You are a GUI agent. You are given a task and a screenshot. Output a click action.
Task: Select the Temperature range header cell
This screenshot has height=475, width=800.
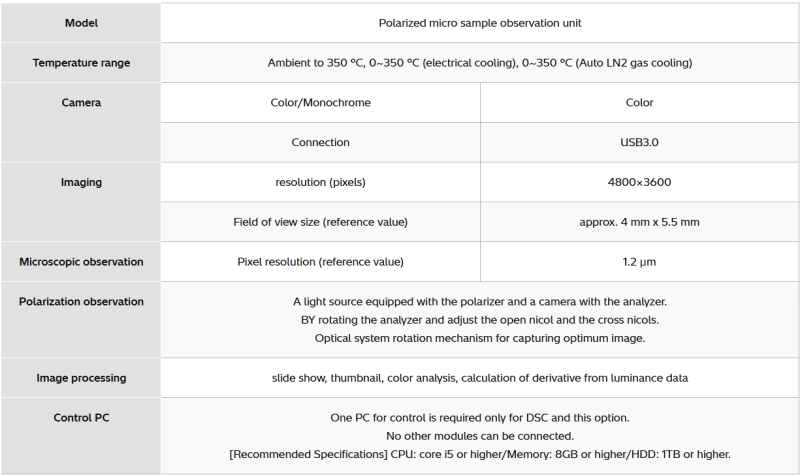click(81, 63)
